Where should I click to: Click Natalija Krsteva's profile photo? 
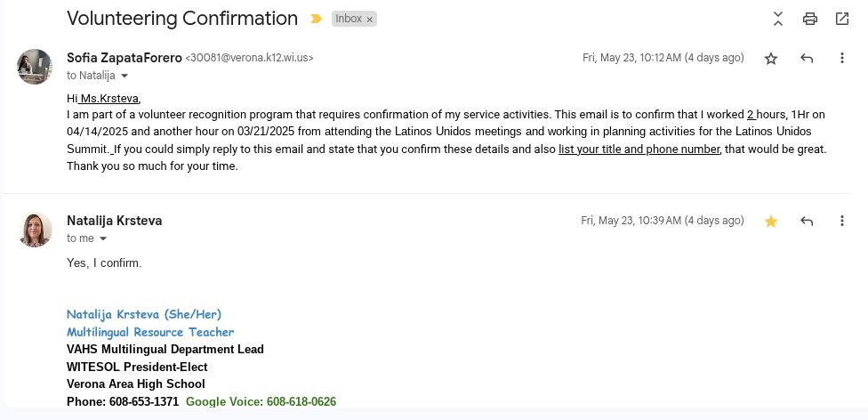click(35, 230)
